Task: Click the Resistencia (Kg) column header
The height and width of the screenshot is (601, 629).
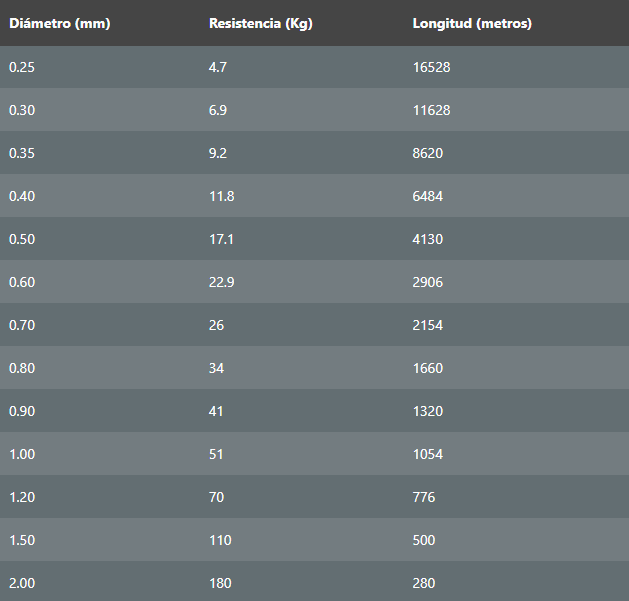Action: tap(260, 23)
